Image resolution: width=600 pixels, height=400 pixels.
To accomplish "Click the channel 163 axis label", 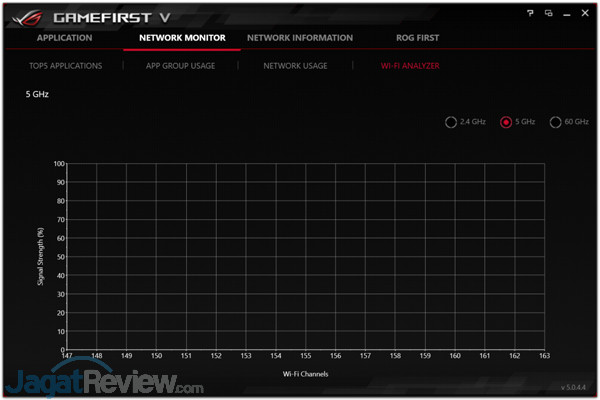I will point(544,356).
